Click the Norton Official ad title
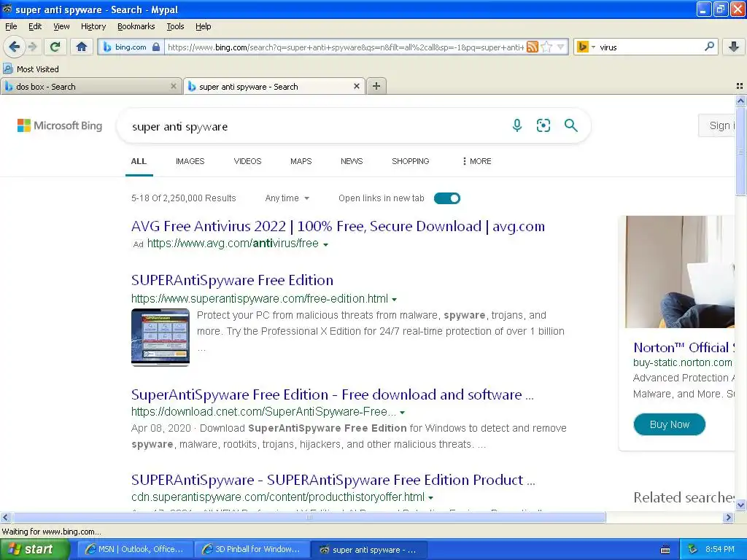 [684, 348]
